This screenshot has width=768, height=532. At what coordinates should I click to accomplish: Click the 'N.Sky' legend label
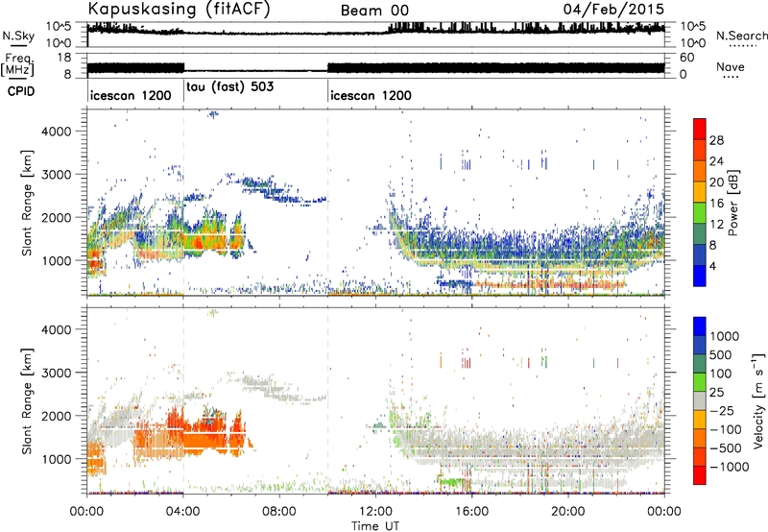click(18, 36)
